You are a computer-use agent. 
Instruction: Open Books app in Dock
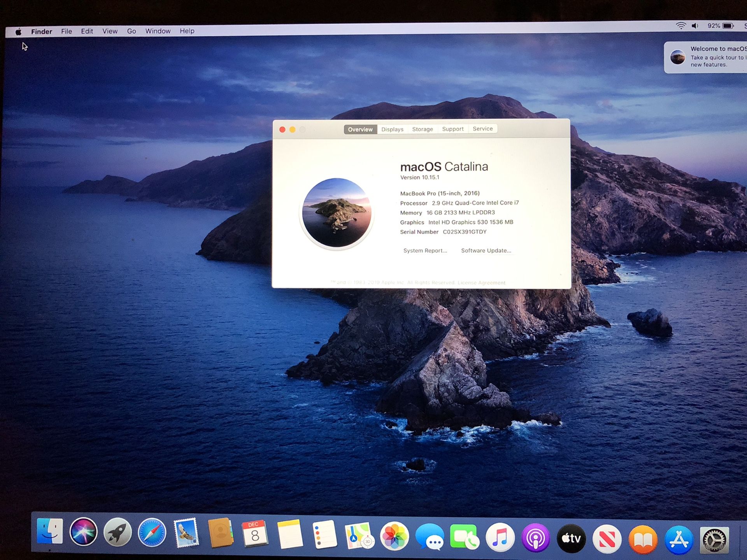click(643, 540)
